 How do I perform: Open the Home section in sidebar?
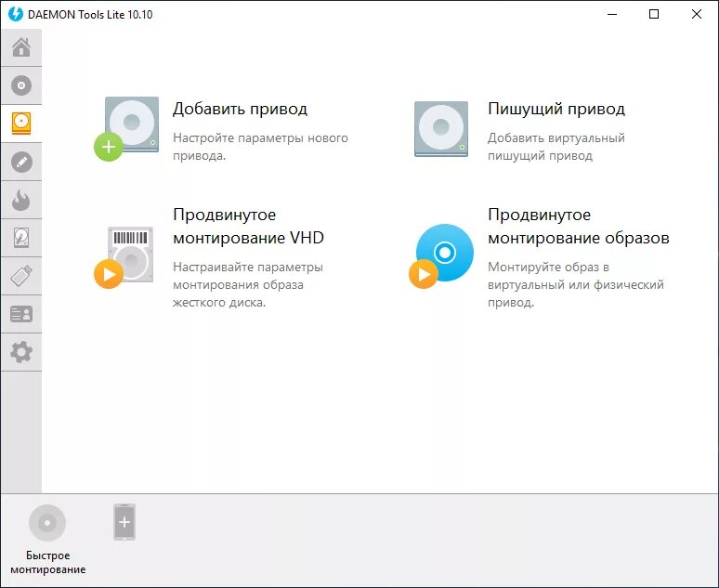pyautogui.click(x=21, y=47)
